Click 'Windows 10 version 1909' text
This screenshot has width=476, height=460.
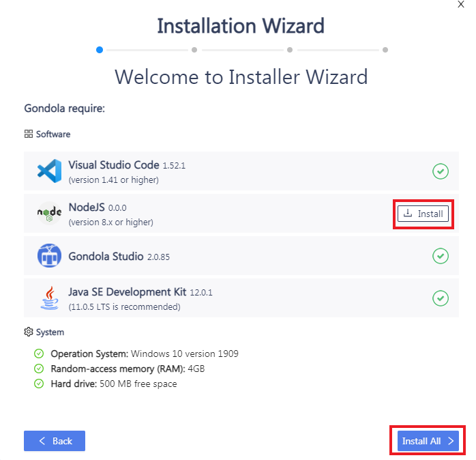point(185,354)
